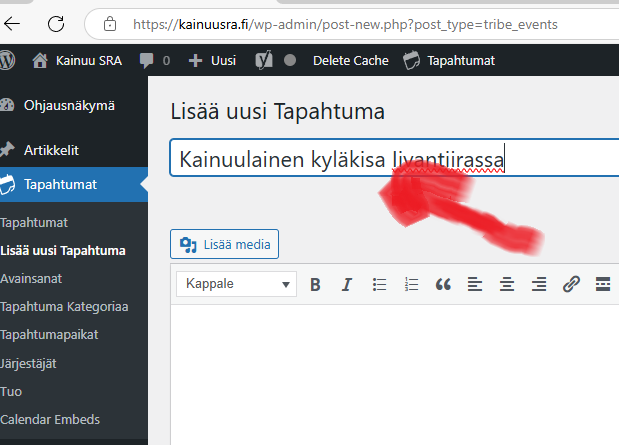Toggle bold formatting in editor toolbar
This screenshot has height=445, width=619.
pyautogui.click(x=315, y=284)
